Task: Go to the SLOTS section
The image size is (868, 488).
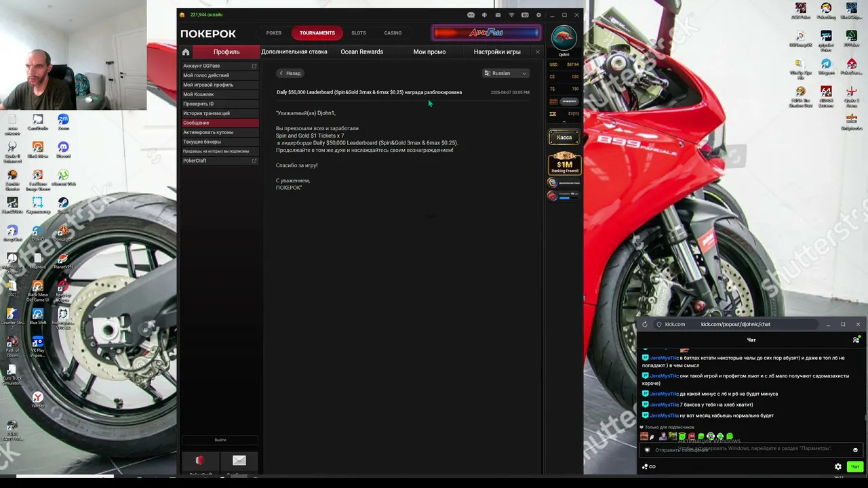Action: [x=359, y=33]
